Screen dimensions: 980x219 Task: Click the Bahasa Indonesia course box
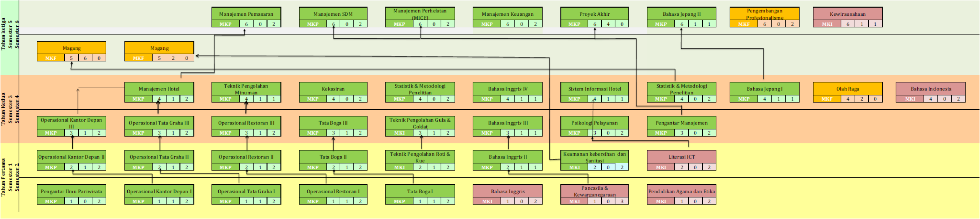pyautogui.click(x=931, y=89)
